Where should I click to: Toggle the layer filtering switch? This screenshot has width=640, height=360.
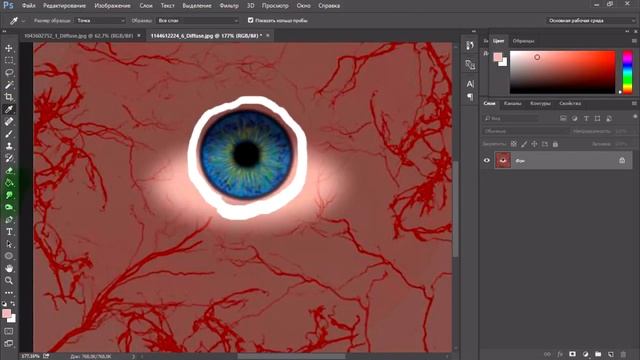[x=635, y=117]
